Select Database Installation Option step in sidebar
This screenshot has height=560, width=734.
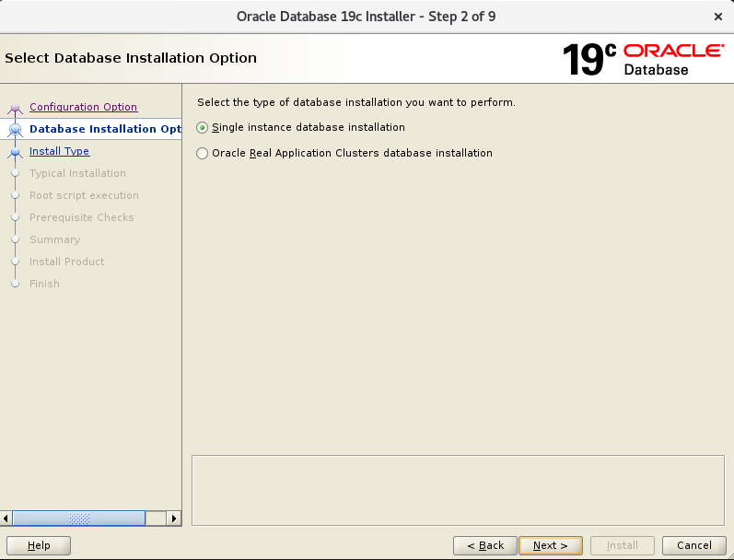coord(105,129)
